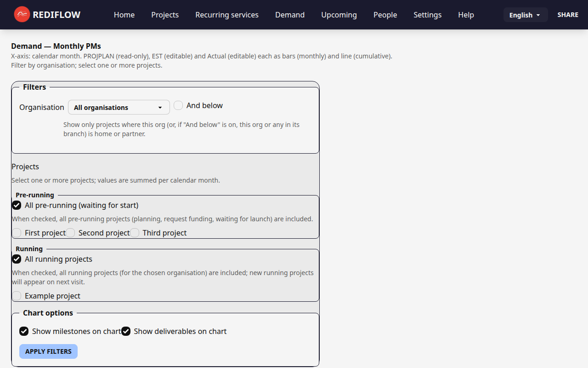Uncheck Show deliverables on chart
The width and height of the screenshot is (588, 368).
[x=126, y=331]
